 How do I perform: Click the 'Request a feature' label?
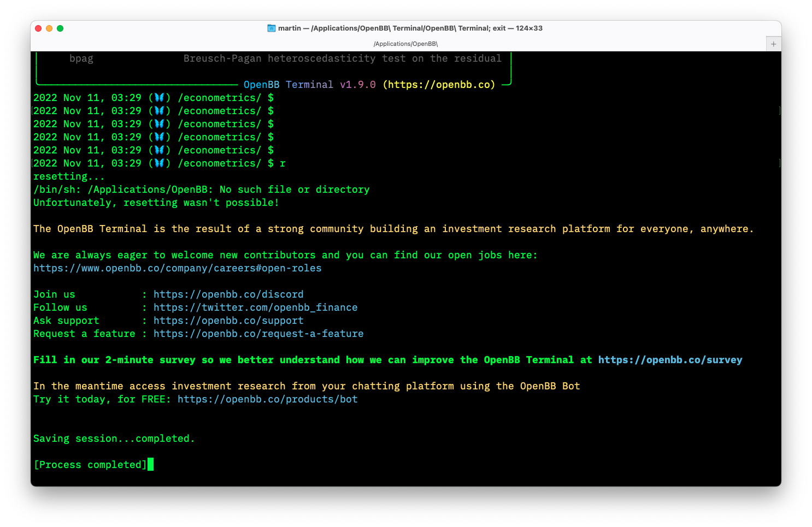tap(84, 334)
